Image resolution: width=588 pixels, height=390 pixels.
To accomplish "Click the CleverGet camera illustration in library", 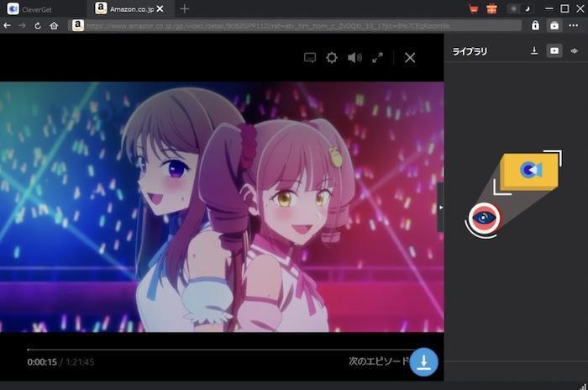I will [x=514, y=193].
